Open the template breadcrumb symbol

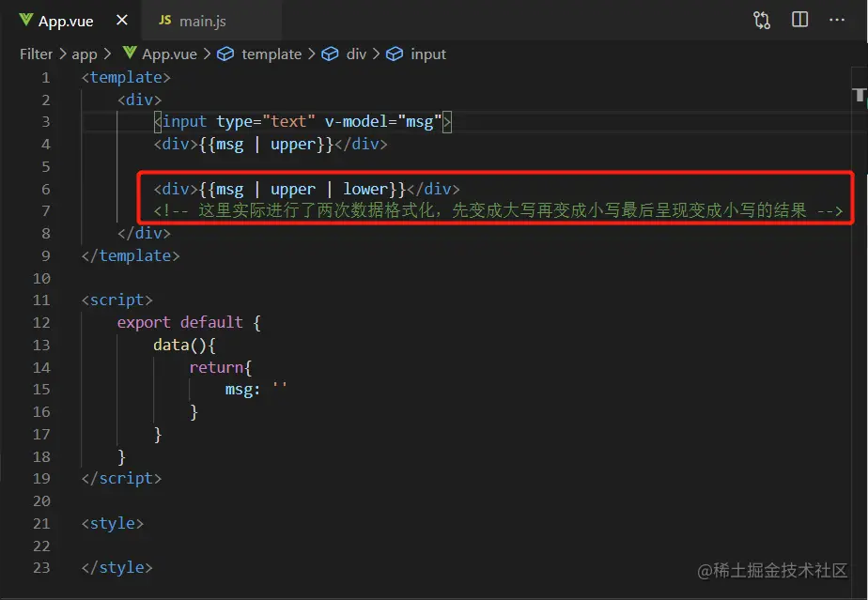pos(271,54)
